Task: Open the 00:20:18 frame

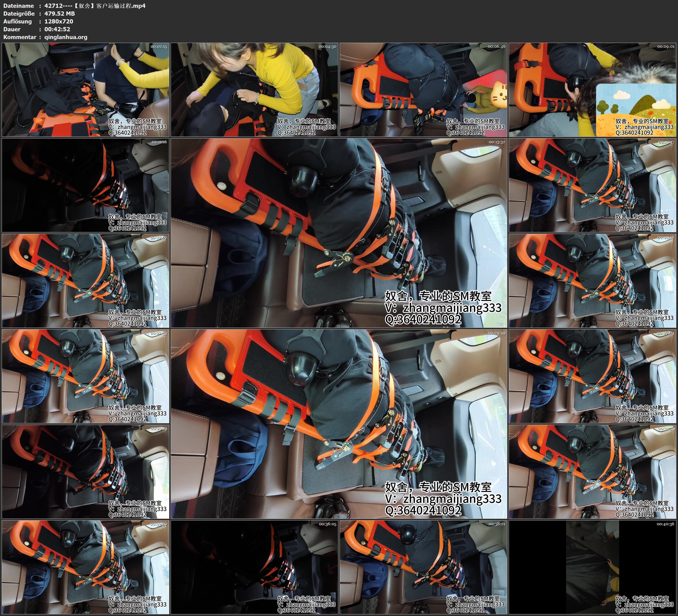Action: (592, 281)
